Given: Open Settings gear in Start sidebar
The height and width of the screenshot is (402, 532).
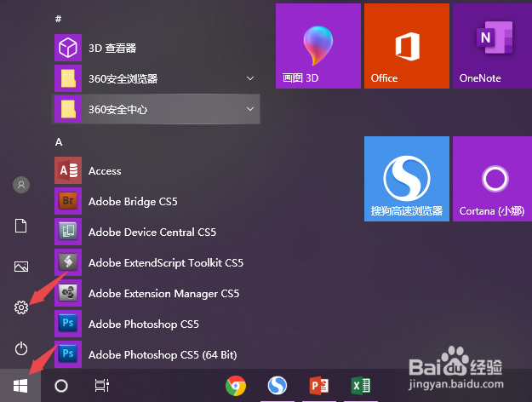Looking at the screenshot, I should [21, 307].
